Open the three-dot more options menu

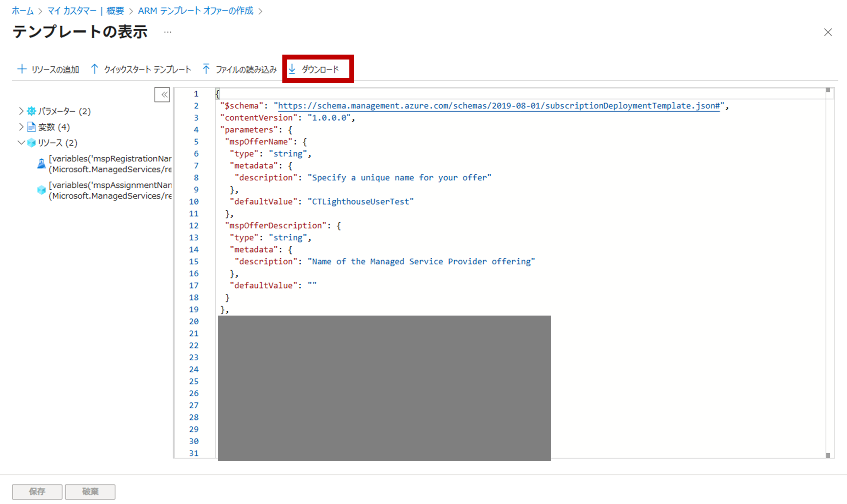167,32
